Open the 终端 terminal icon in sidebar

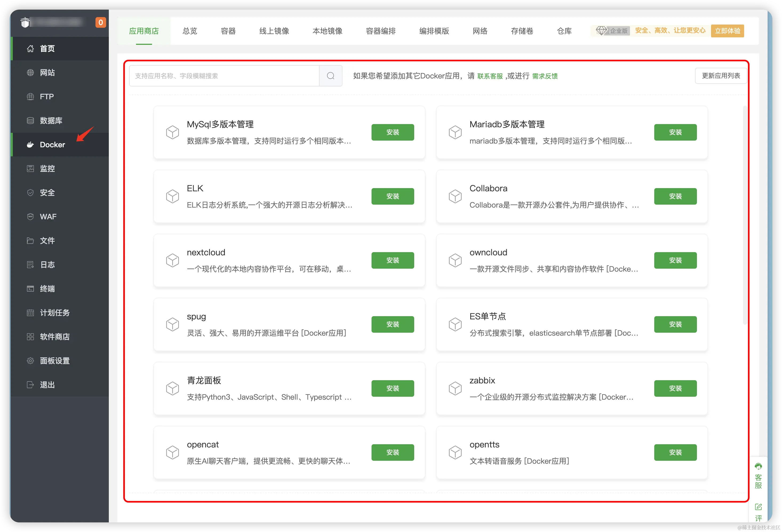pos(30,289)
